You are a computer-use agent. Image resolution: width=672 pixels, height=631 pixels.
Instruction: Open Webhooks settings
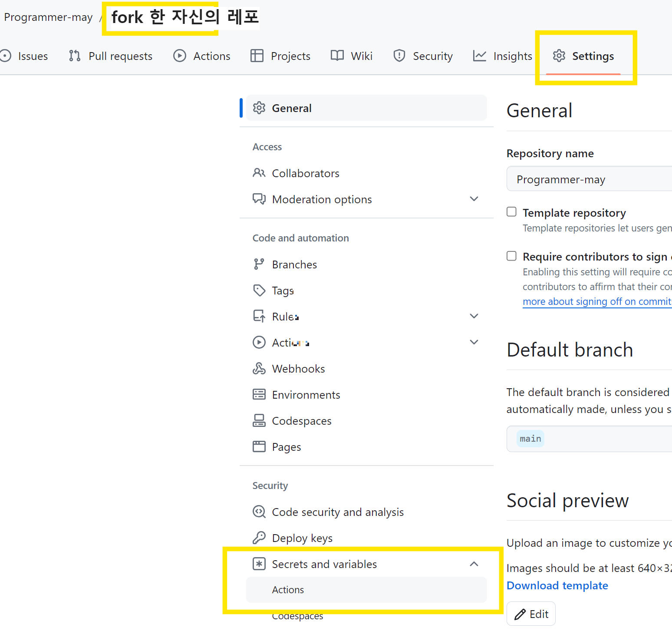click(366, 368)
